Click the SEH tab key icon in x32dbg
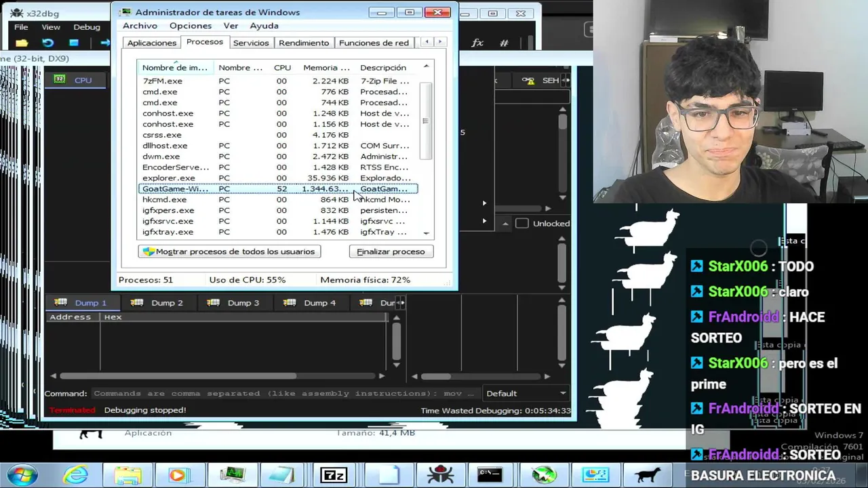 (528, 80)
